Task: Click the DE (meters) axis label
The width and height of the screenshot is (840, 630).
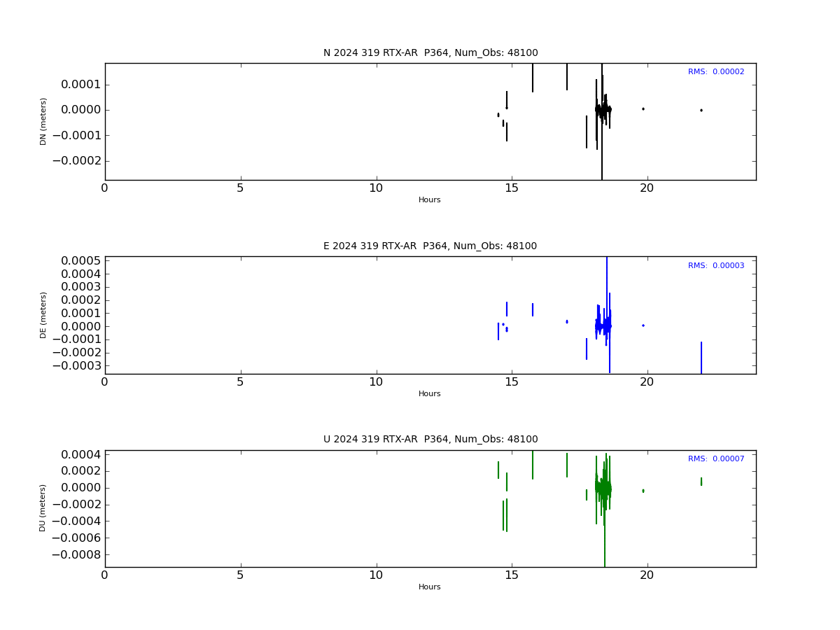Action: (43, 315)
